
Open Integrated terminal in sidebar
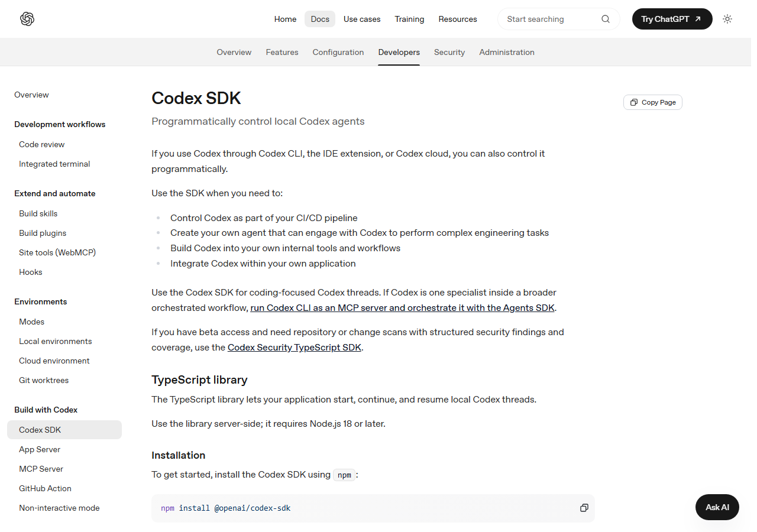[x=54, y=164]
